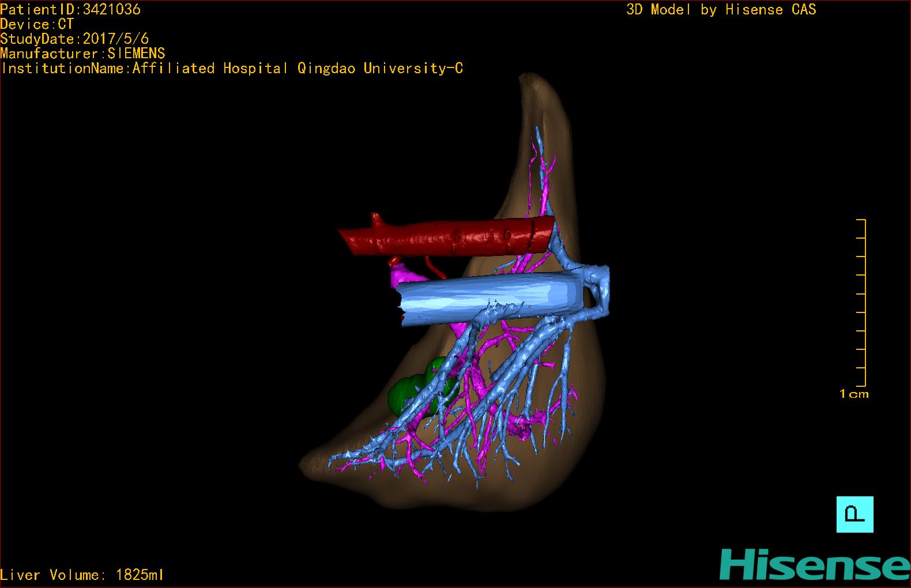Select the Manufacturer:SIEMENS overlay line
The height and width of the screenshot is (588, 911).
tap(83, 54)
